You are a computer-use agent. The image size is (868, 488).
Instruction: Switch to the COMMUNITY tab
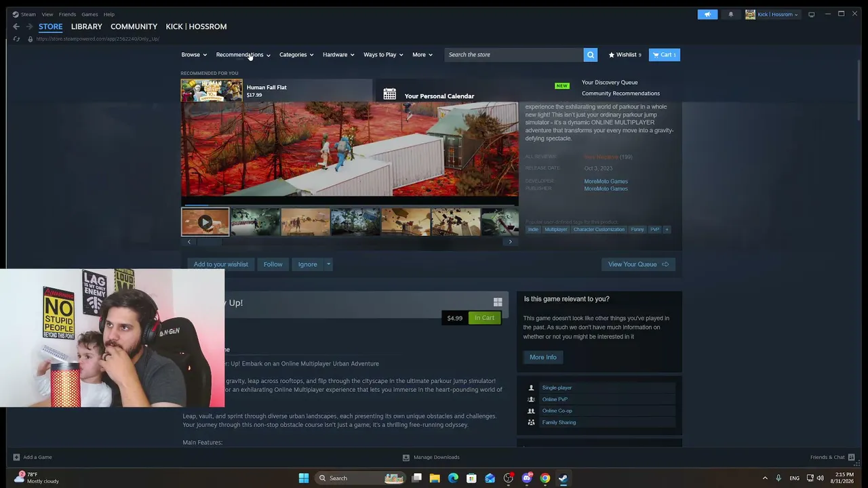point(134,26)
